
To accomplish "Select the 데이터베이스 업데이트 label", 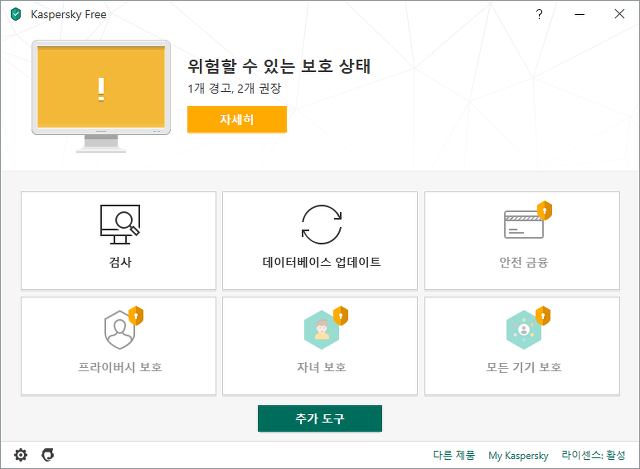I will point(322,262).
